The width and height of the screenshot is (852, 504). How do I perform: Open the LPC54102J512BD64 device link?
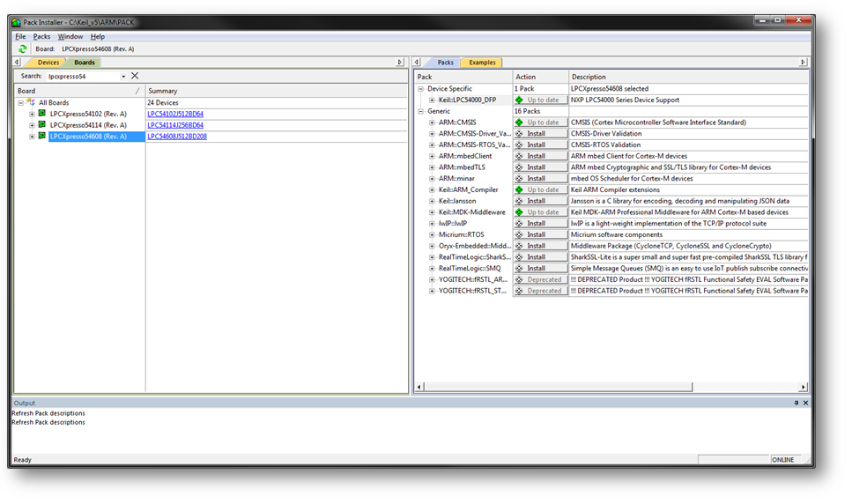175,114
